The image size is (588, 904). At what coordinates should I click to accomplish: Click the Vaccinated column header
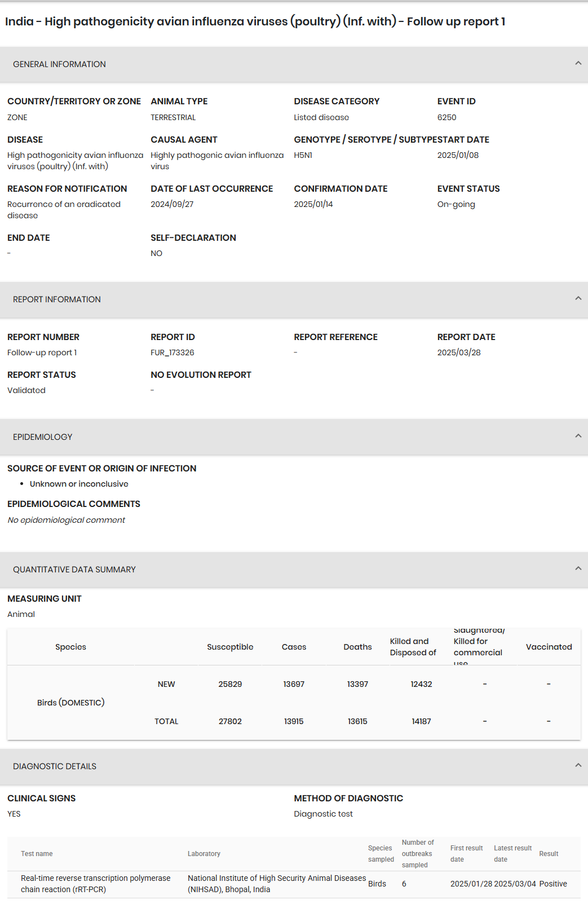pos(549,647)
